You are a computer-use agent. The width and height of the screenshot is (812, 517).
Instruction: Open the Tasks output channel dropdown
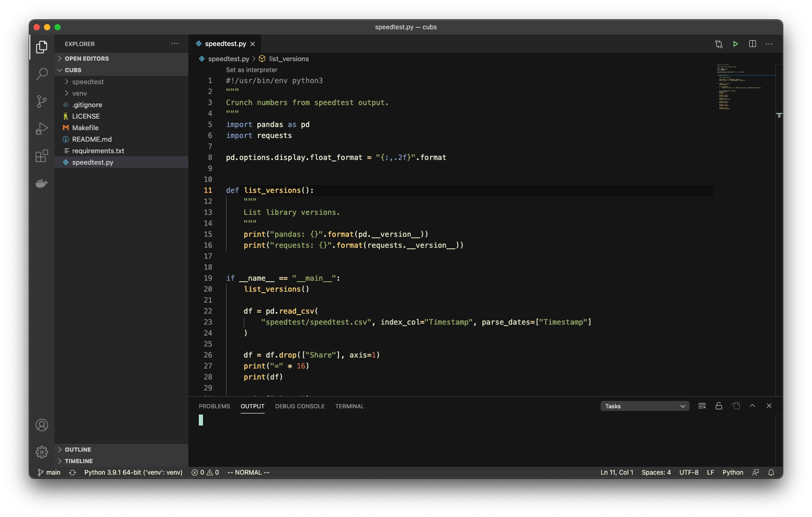[645, 406]
